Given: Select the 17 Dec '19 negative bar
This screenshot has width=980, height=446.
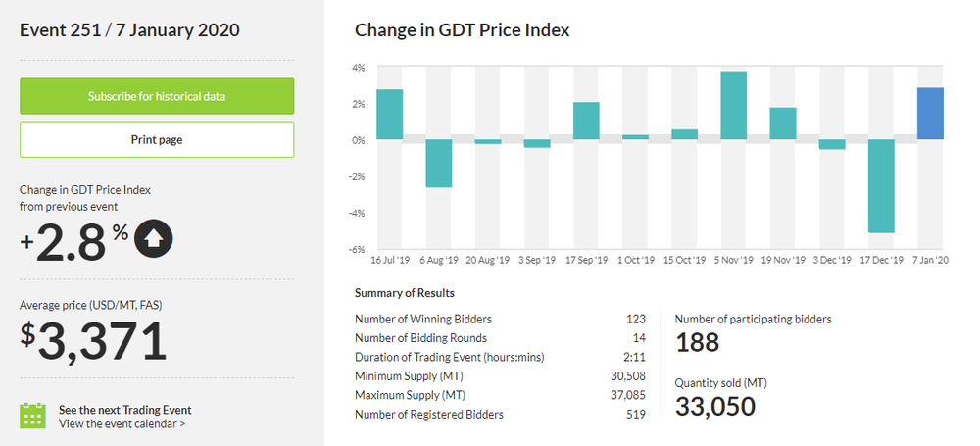Looking at the screenshot, I should 881,185.
